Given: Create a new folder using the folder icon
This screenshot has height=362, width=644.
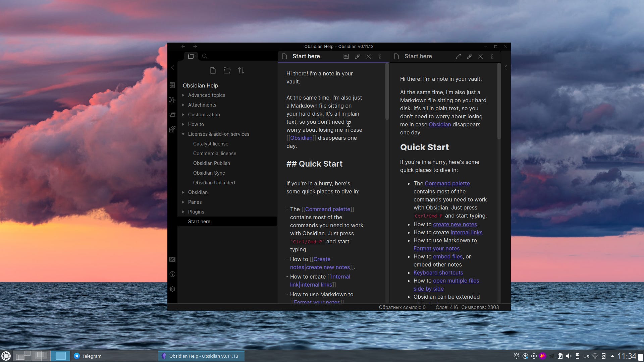Looking at the screenshot, I should coord(227,70).
